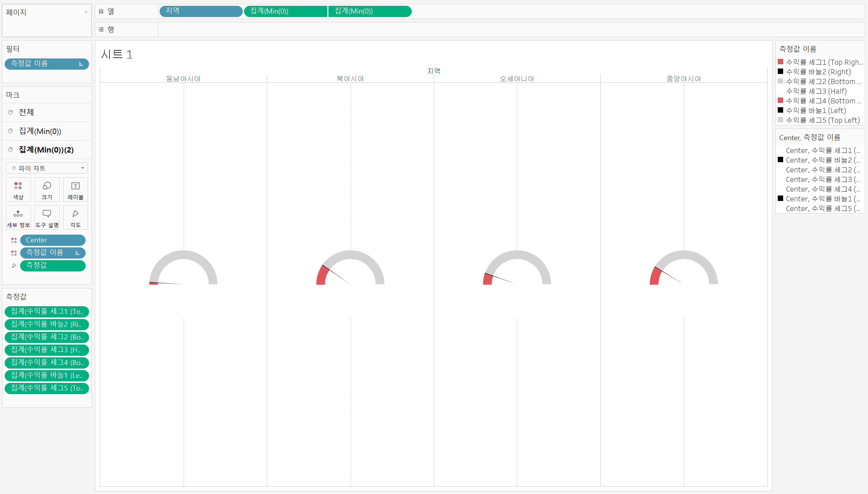868x494 pixels.
Task: Select the 집계(Min(0))(2) marks card tab
Action: click(x=46, y=150)
